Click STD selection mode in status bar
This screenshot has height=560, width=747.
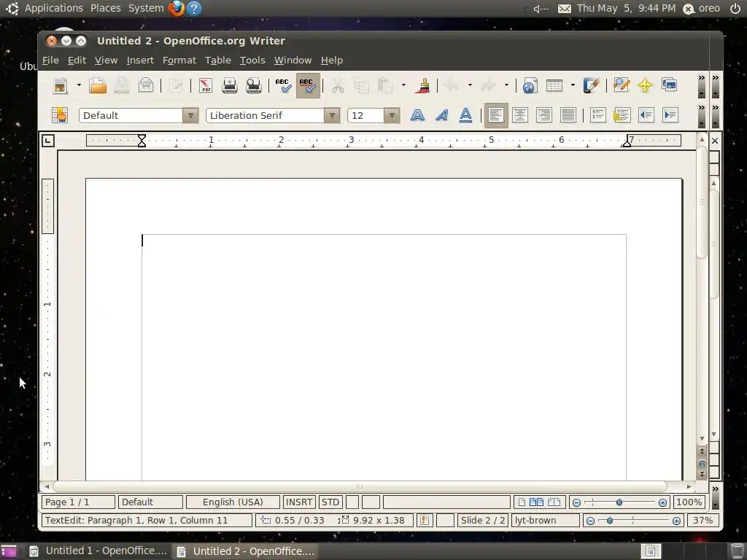click(x=330, y=502)
